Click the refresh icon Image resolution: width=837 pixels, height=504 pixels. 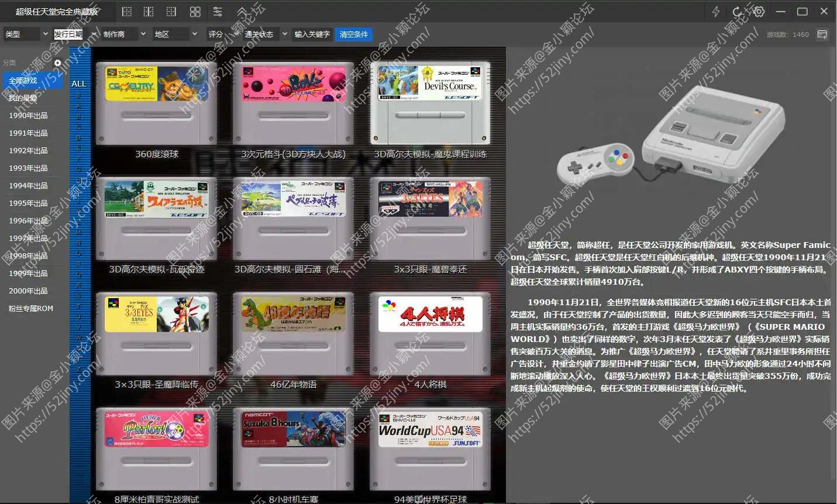[736, 11]
